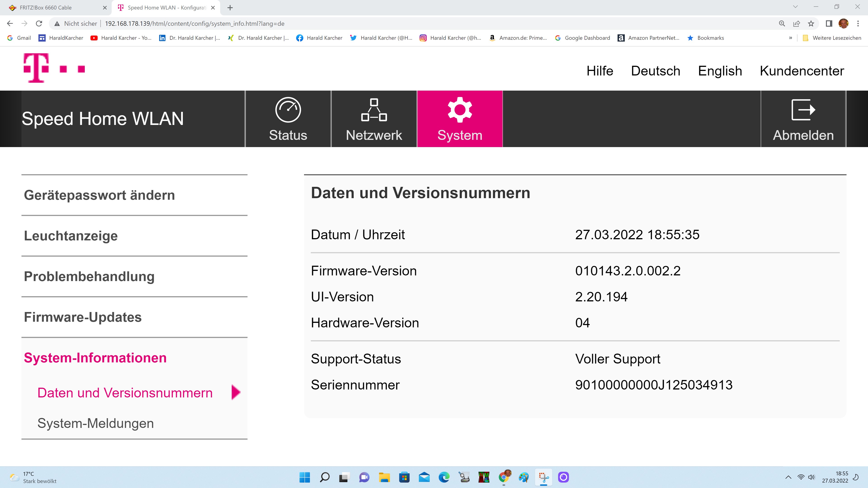Image resolution: width=868 pixels, height=488 pixels.
Task: Switch language to English
Action: click(720, 71)
